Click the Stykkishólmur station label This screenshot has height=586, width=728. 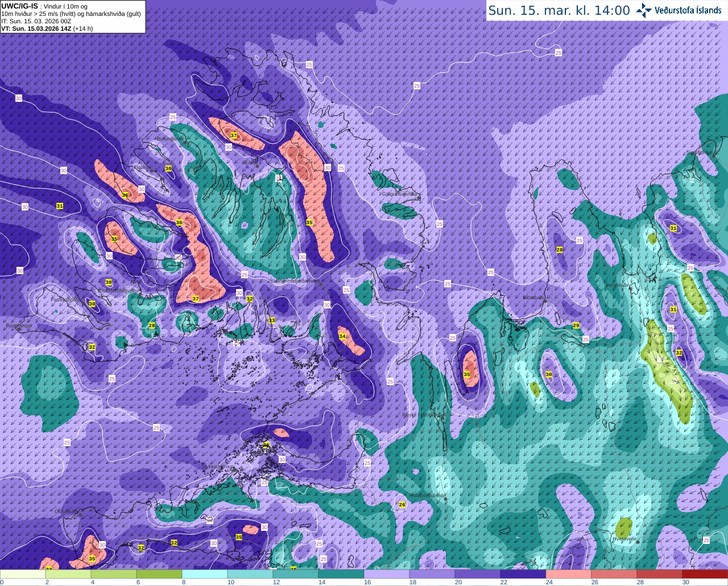point(218,467)
